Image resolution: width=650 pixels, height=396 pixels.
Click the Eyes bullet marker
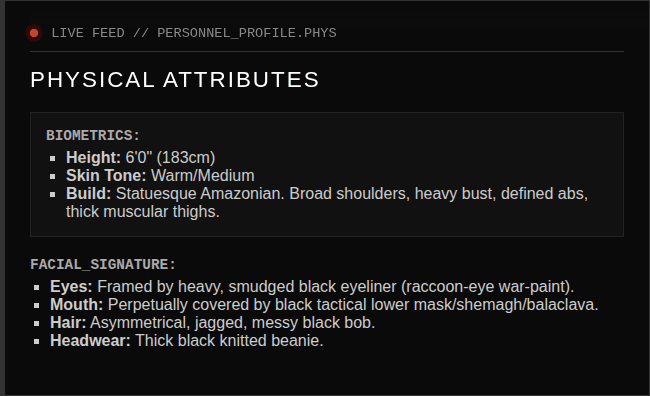(36, 287)
